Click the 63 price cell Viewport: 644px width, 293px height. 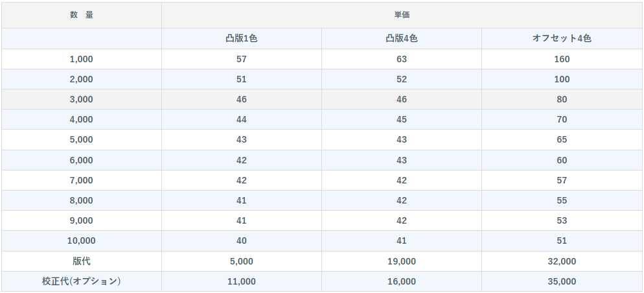point(402,59)
